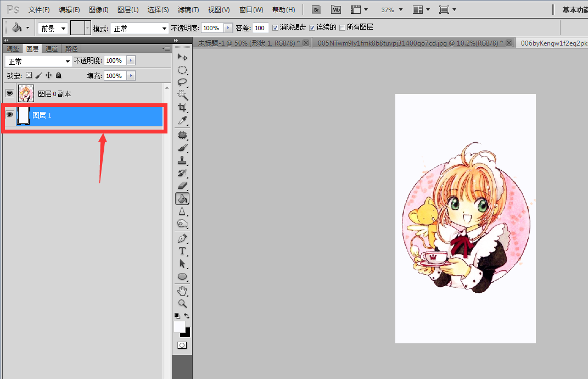Select the Horizontal Type tool
The image size is (588, 379).
182,251
